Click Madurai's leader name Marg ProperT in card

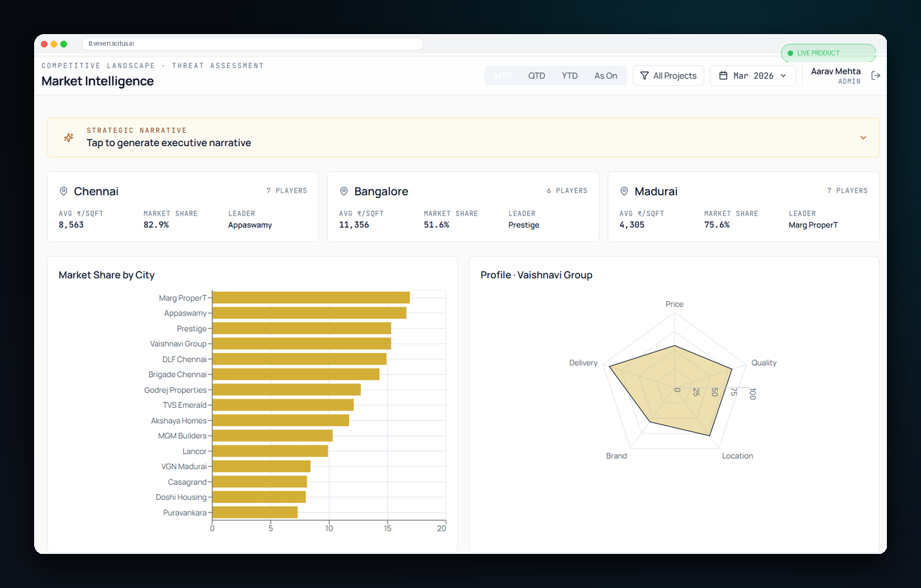coord(813,225)
